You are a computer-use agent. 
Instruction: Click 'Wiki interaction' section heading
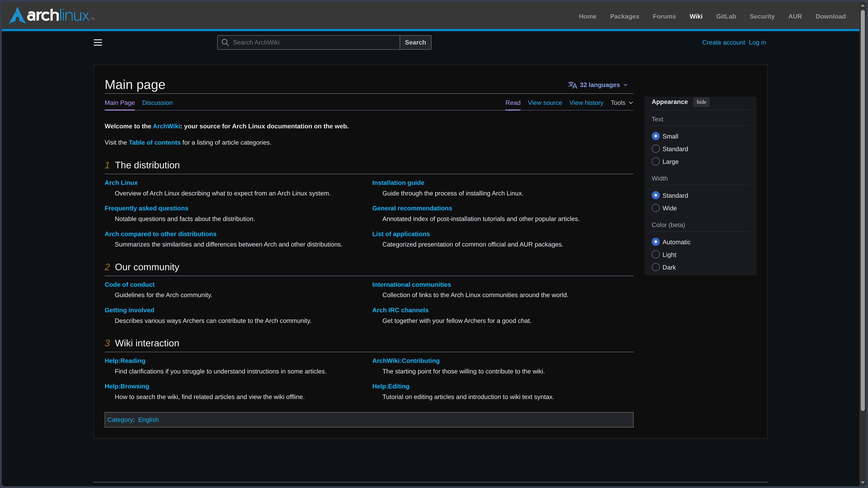[x=147, y=343]
